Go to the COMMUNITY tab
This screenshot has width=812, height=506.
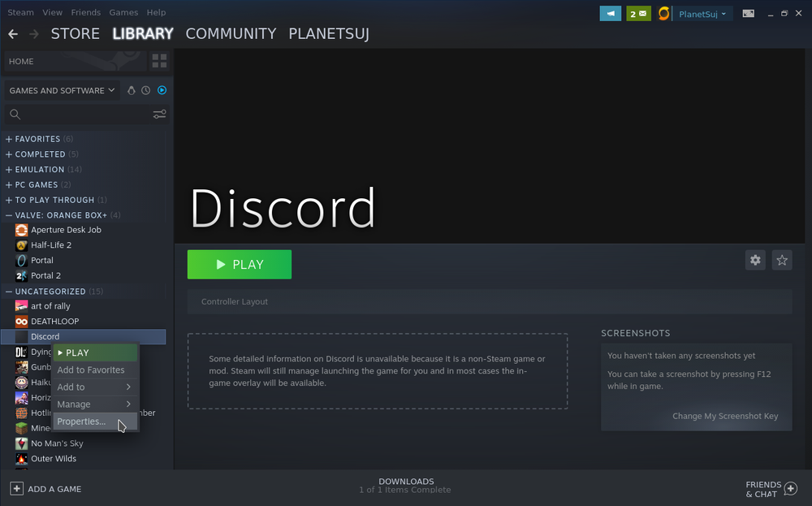click(231, 34)
